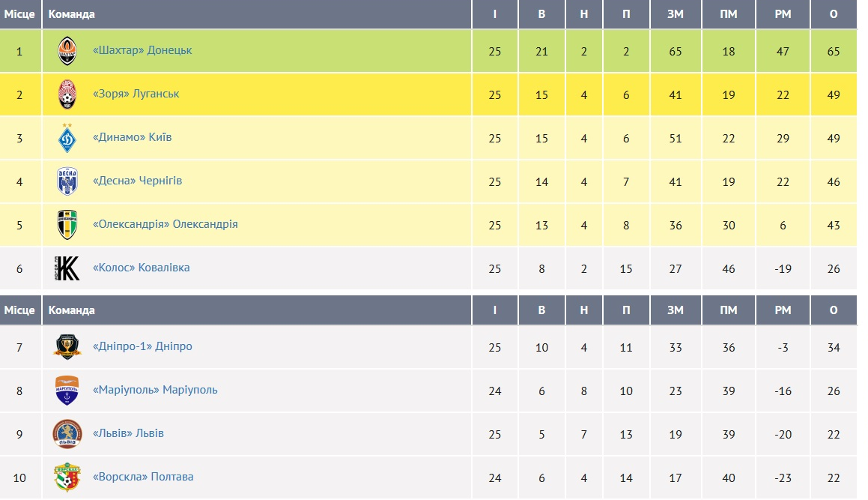
Task: Click the top table's «Команда» column header
Action: [x=72, y=14]
